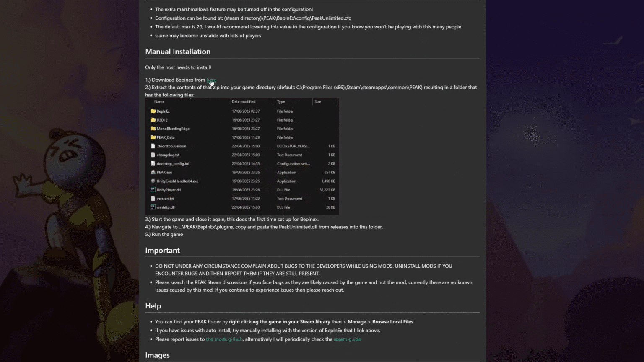Click the UnityPlayer.dll file icon

tap(153, 190)
